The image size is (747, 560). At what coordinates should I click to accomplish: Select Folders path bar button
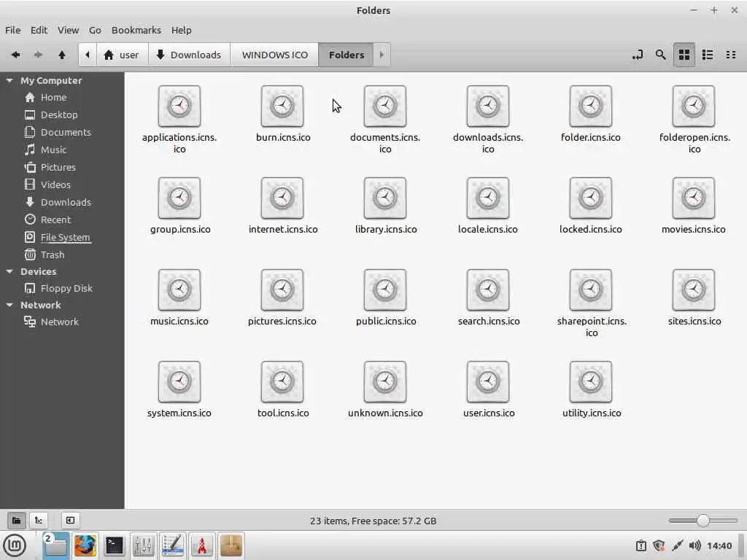point(347,55)
